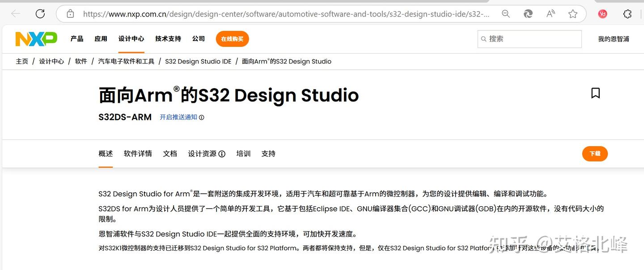Click the zoom icon in the address bar
The width and height of the screenshot is (644, 270).
pos(506,14)
